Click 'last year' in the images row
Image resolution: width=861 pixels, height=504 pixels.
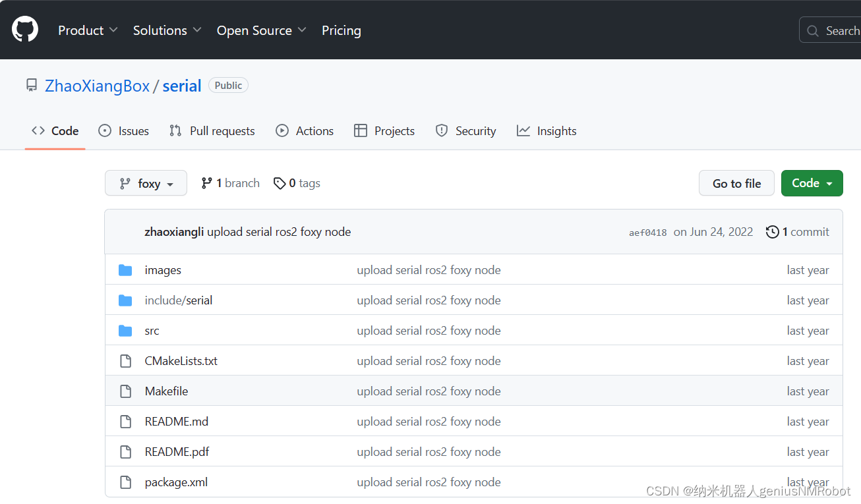808,270
